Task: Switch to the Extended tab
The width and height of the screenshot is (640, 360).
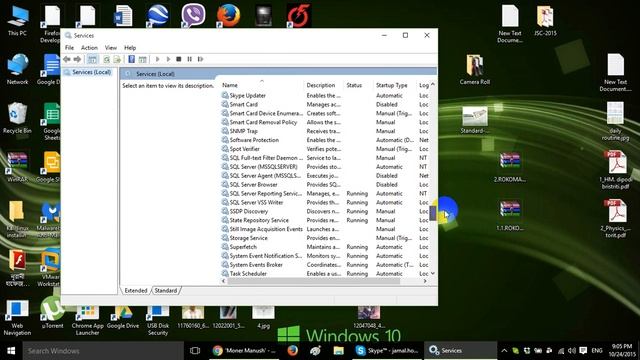Action: click(x=136, y=291)
